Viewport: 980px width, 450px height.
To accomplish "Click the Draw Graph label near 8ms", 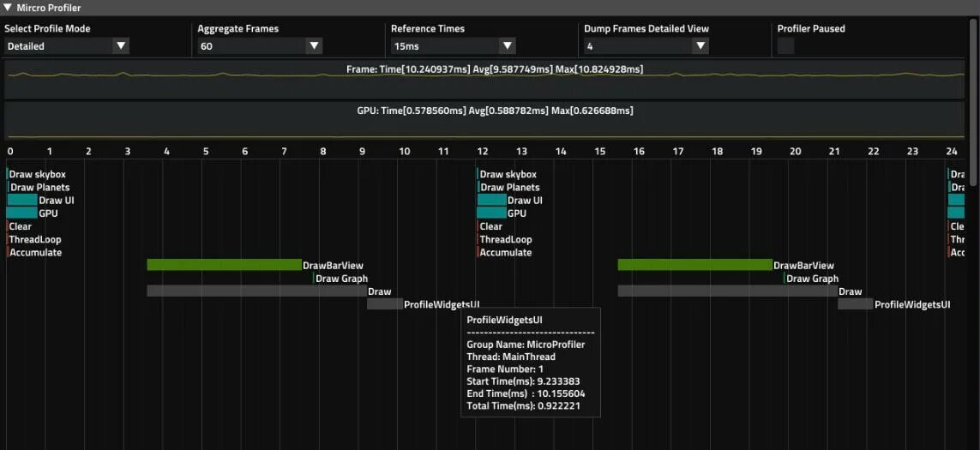I will (x=342, y=279).
